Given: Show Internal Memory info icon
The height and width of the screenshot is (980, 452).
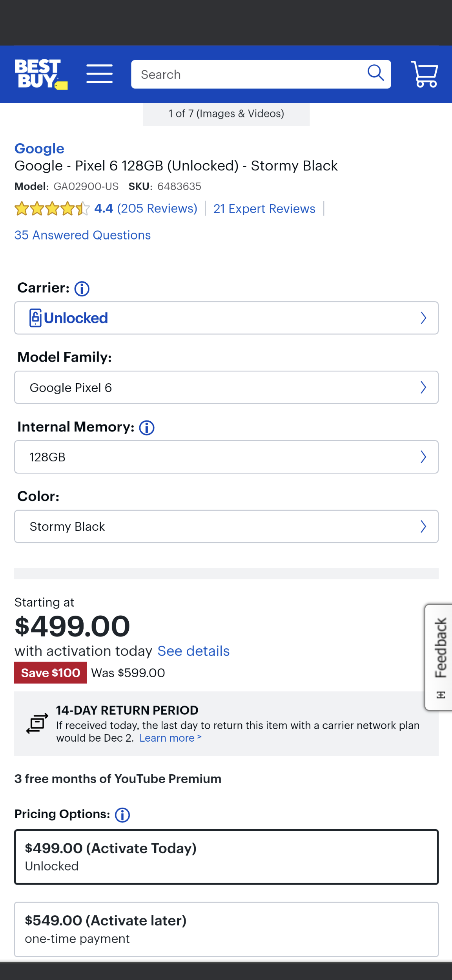Looking at the screenshot, I should point(147,428).
